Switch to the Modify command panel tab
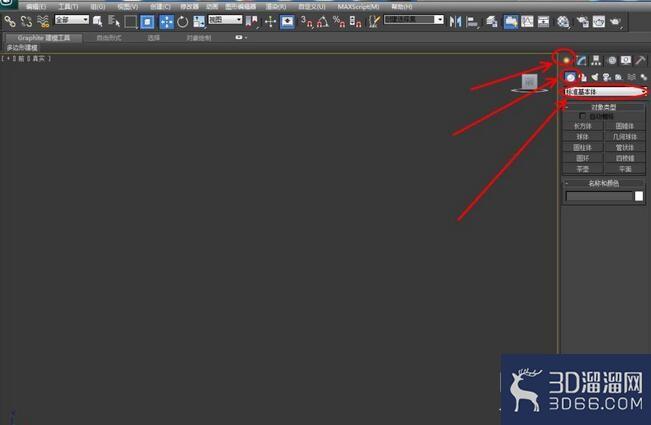The image size is (651, 425). tap(581, 61)
